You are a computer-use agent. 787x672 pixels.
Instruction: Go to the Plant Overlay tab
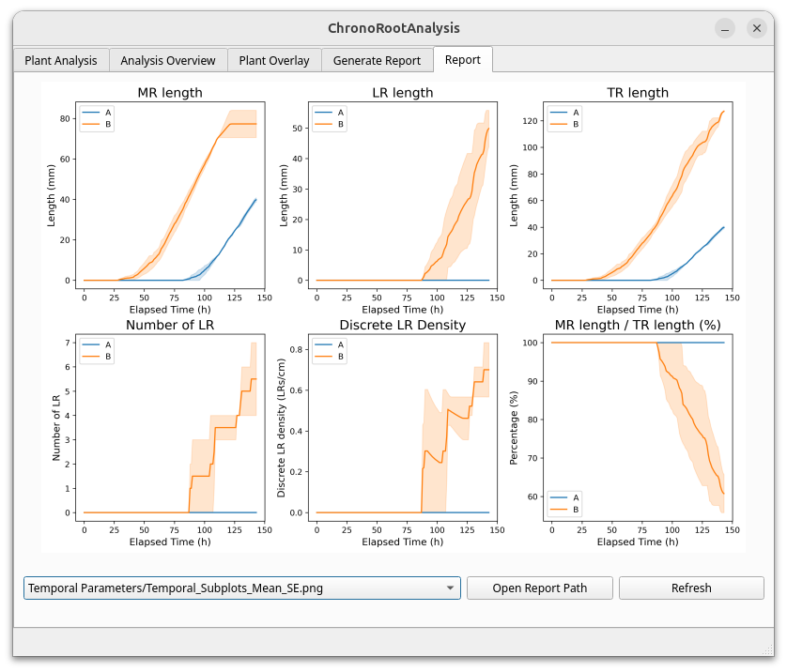[274, 60]
